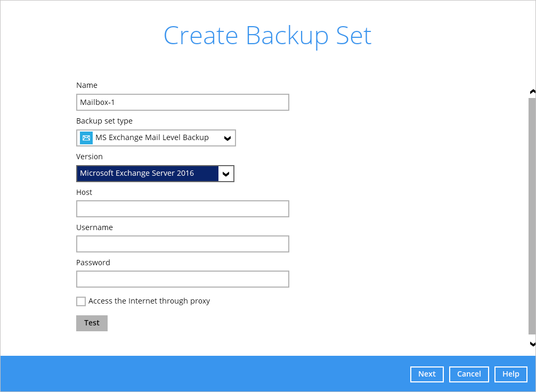The width and height of the screenshot is (536, 392).
Task: Click the Create Backup Set heading
Action: click(267, 37)
